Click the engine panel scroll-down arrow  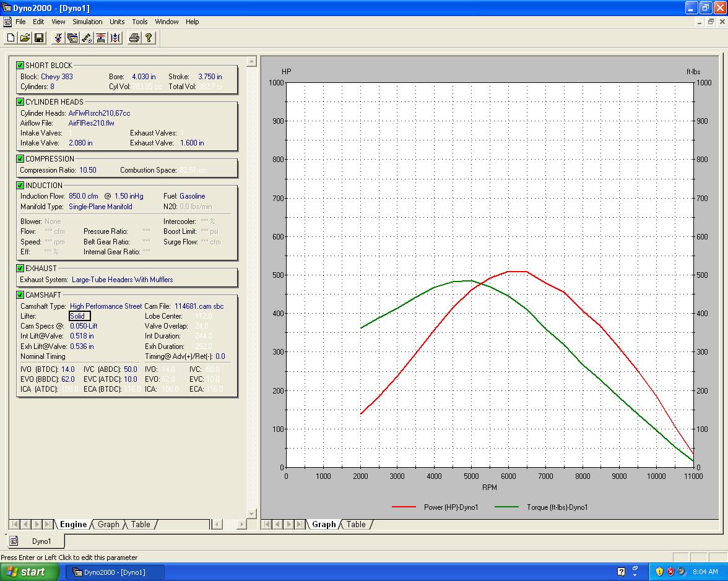251,514
